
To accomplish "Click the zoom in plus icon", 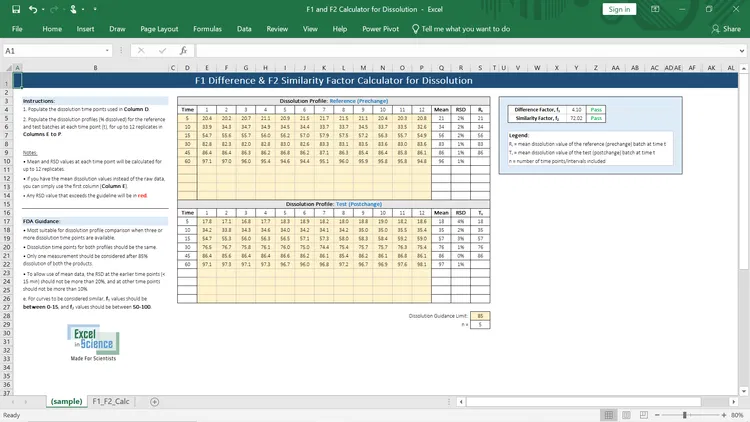I will (724, 415).
